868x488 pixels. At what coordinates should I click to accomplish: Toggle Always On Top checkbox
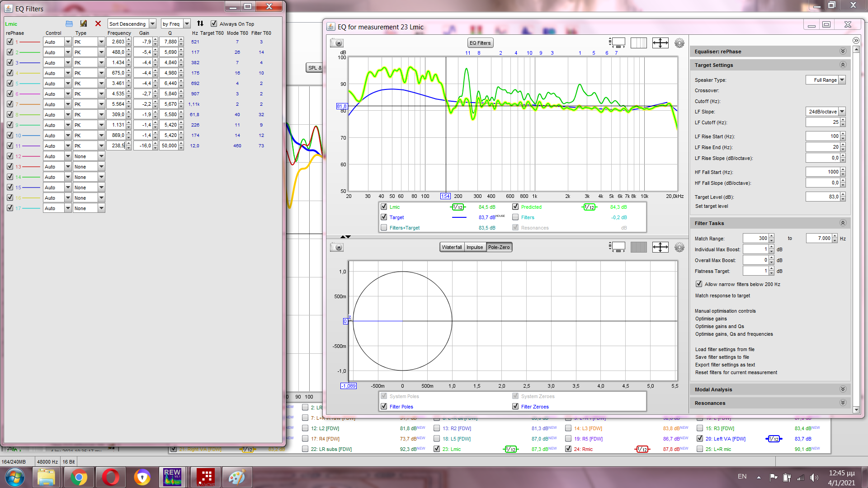pyautogui.click(x=214, y=23)
